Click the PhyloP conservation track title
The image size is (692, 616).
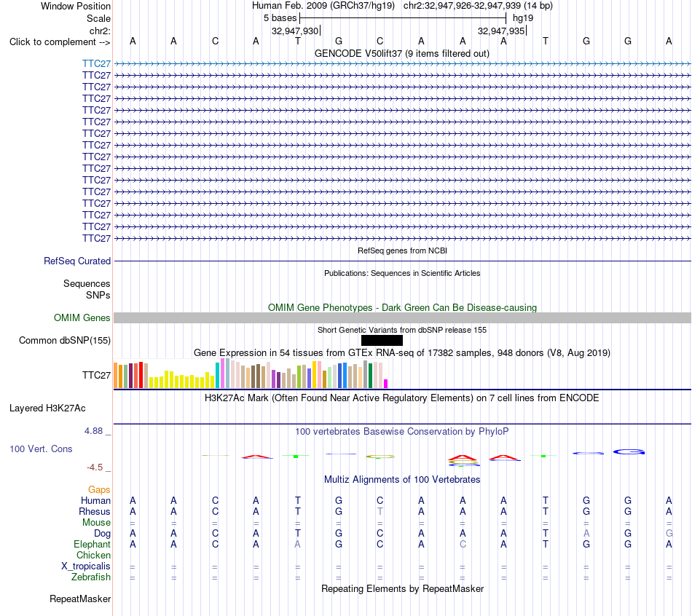401,432
